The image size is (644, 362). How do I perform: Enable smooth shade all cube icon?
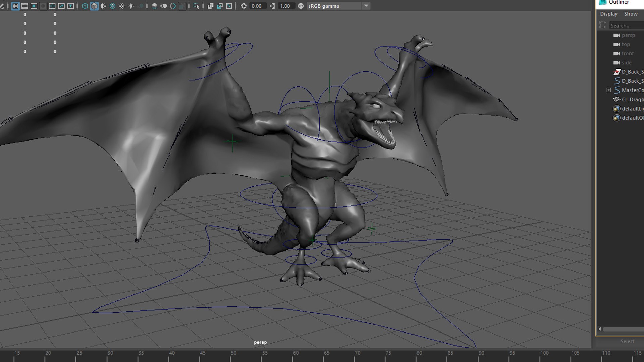[x=94, y=6]
